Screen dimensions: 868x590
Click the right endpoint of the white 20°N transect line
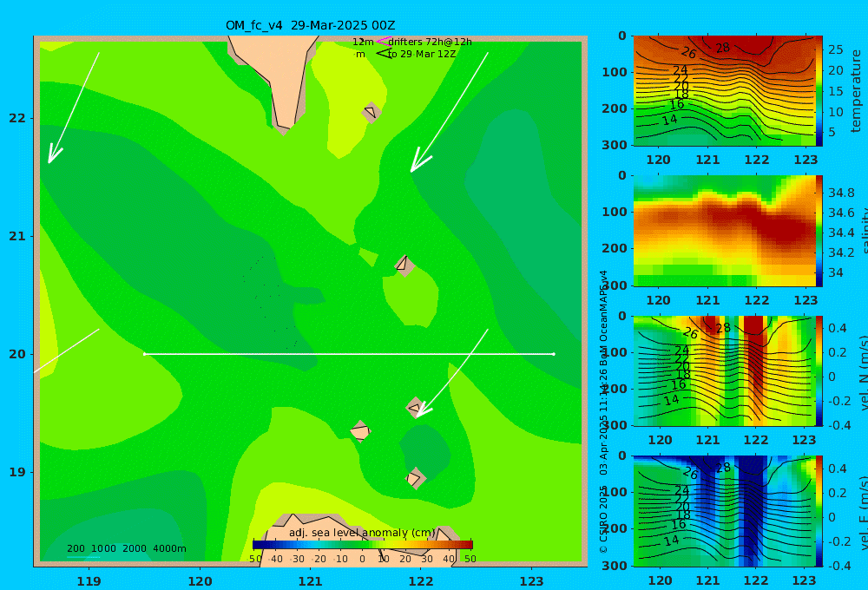coord(554,354)
